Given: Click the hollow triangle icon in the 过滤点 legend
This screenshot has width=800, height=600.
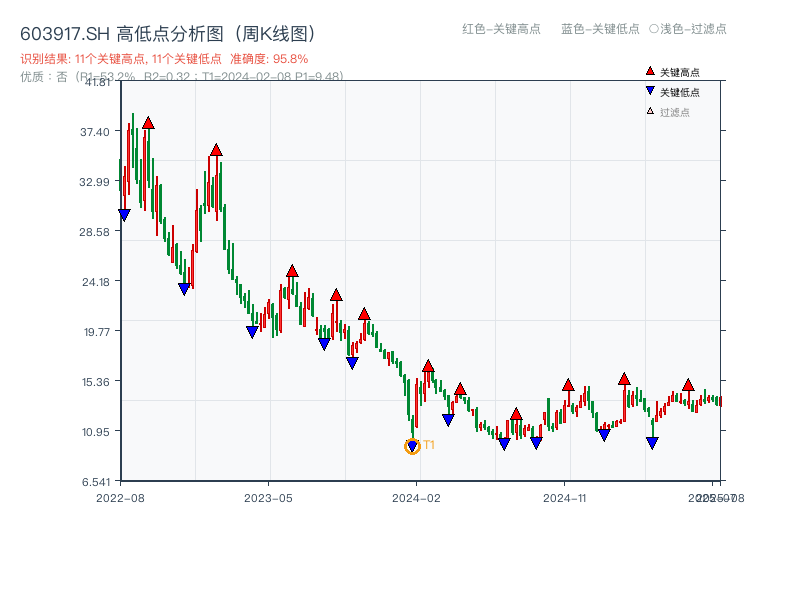Looking at the screenshot, I should pos(650,111).
